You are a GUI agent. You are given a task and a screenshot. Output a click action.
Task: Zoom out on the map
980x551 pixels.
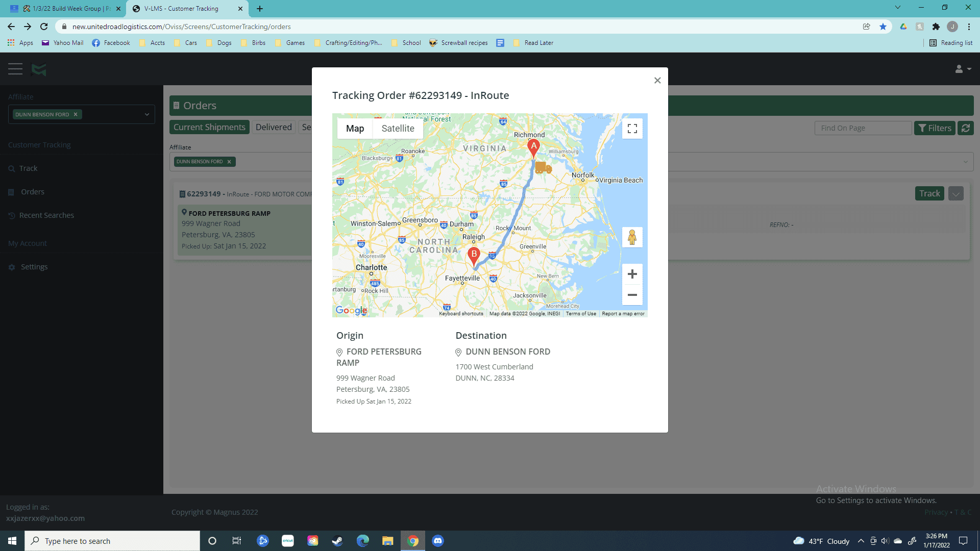632,295
